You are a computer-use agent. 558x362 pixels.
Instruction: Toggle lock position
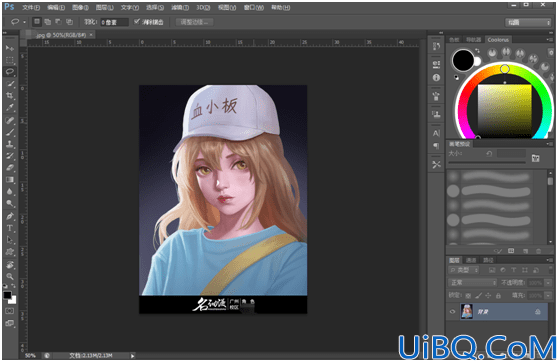click(x=488, y=295)
